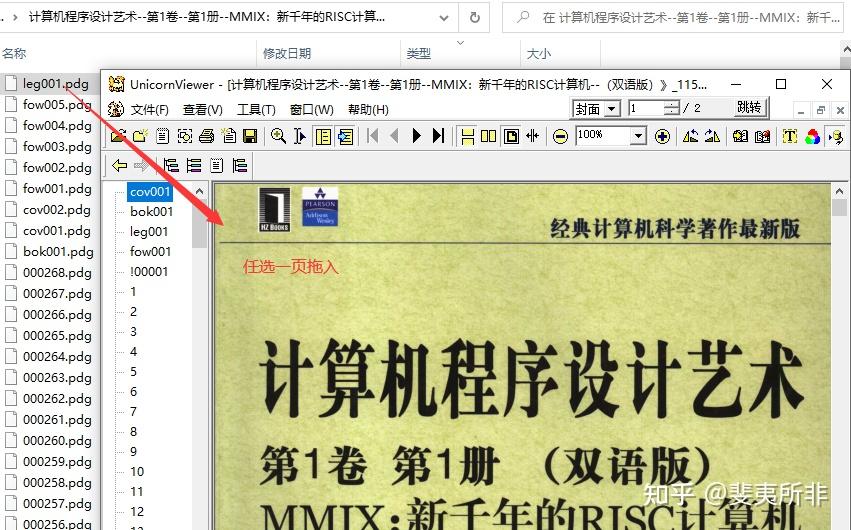Viewport: 851px width, 530px height.
Task: Click the document page icon in toolbar
Action: 162,136
